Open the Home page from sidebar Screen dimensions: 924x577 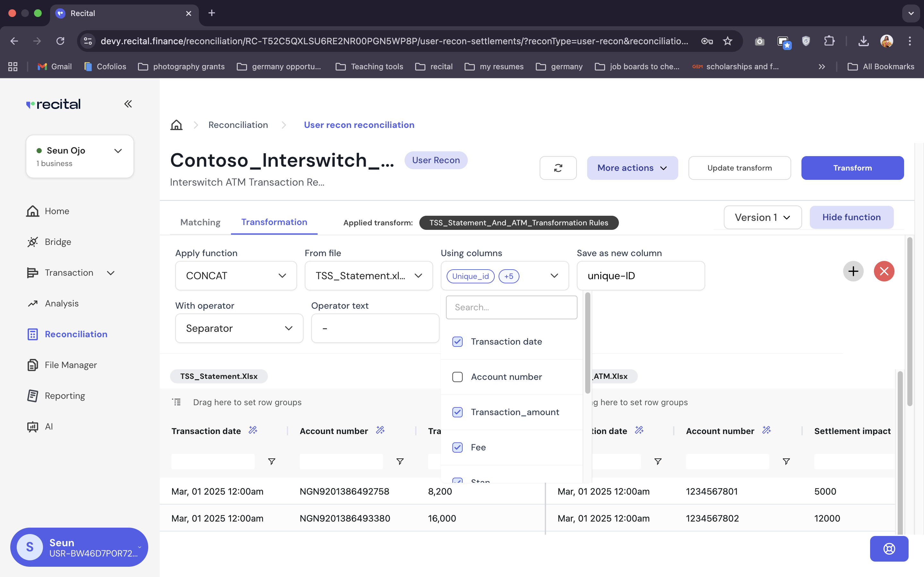click(x=56, y=211)
